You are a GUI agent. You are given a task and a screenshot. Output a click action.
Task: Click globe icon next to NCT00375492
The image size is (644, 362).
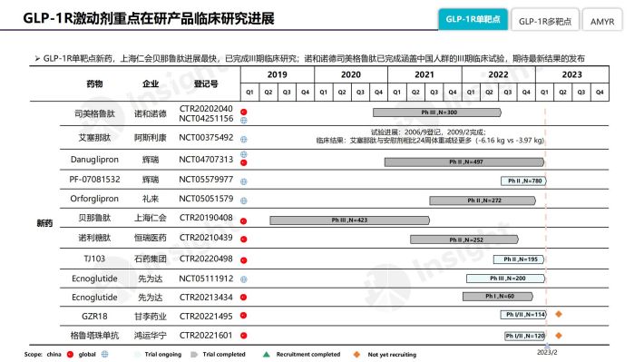click(x=244, y=140)
